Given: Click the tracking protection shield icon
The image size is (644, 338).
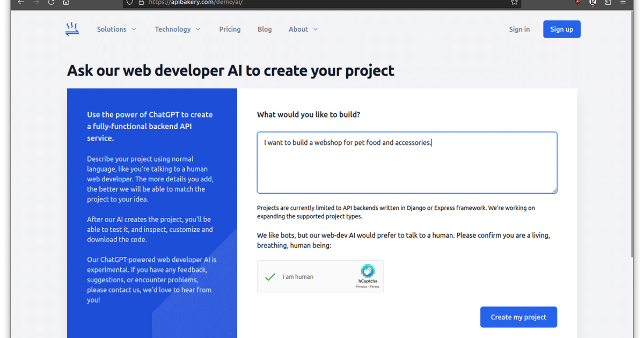Looking at the screenshot, I should click(129, 2).
